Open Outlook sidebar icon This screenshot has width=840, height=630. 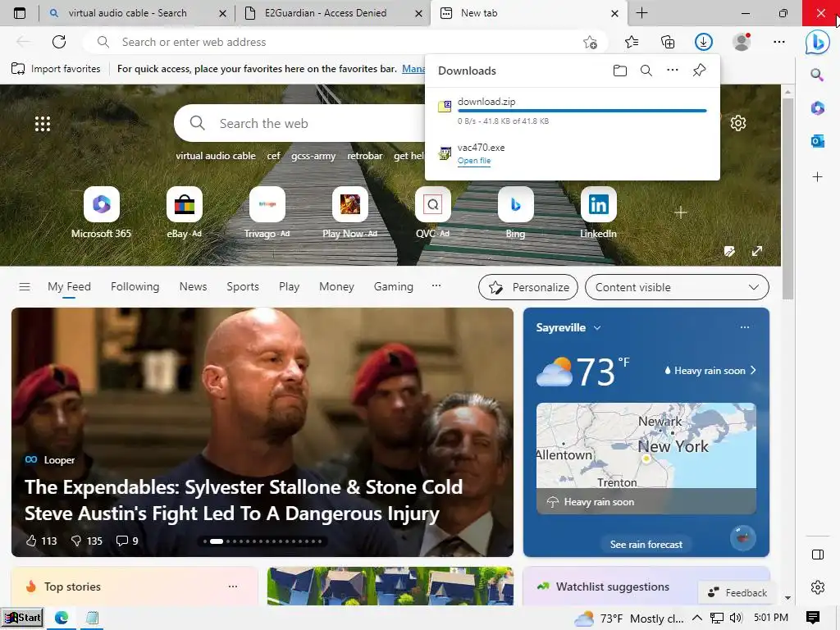818,141
